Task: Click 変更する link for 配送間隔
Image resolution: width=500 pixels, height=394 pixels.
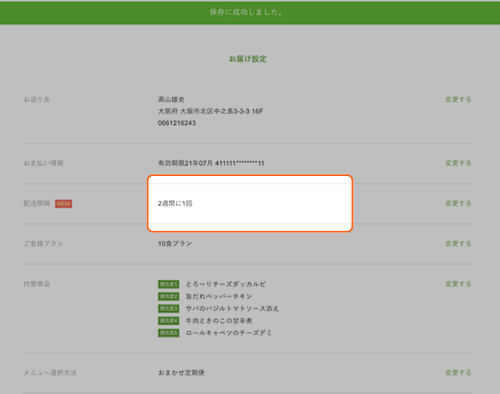Action: 458,203
